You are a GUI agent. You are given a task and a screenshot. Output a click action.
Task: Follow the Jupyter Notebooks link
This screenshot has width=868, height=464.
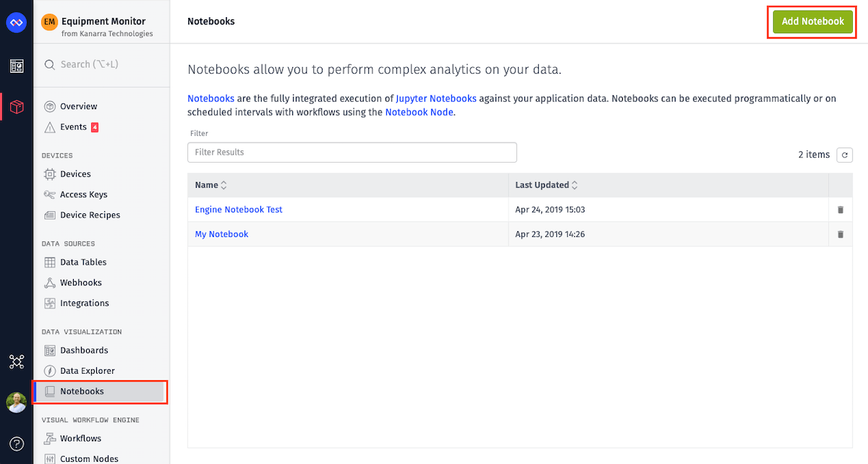click(x=436, y=98)
